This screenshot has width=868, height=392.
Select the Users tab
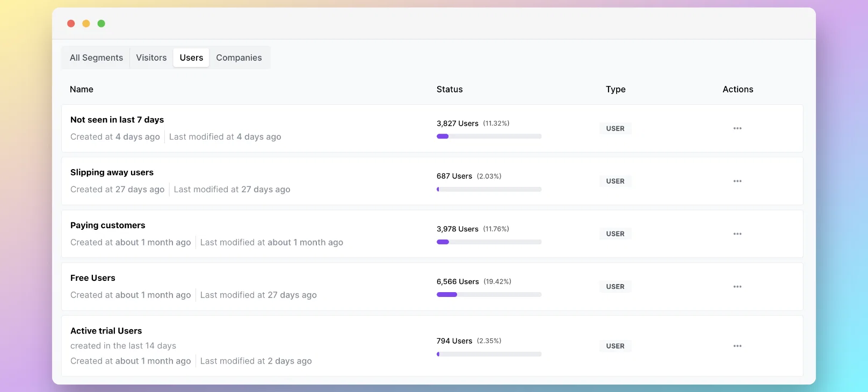191,57
